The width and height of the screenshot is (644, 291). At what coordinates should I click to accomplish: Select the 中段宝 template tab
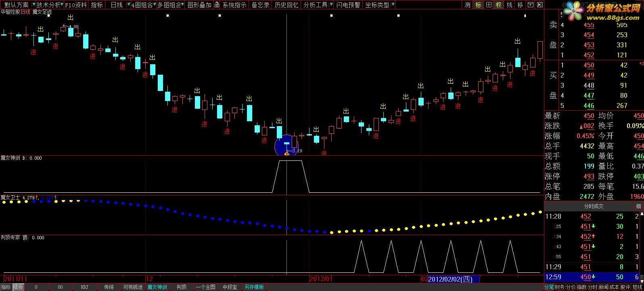230,287
